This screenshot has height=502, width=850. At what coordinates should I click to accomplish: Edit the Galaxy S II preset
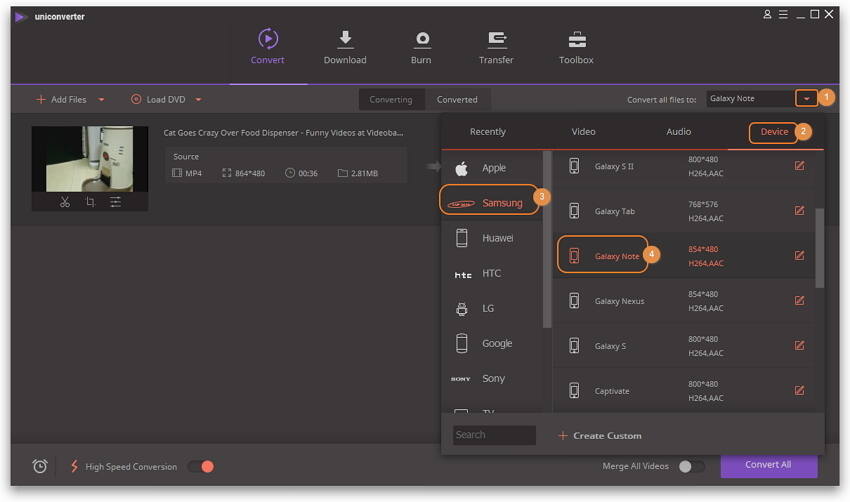tap(799, 166)
